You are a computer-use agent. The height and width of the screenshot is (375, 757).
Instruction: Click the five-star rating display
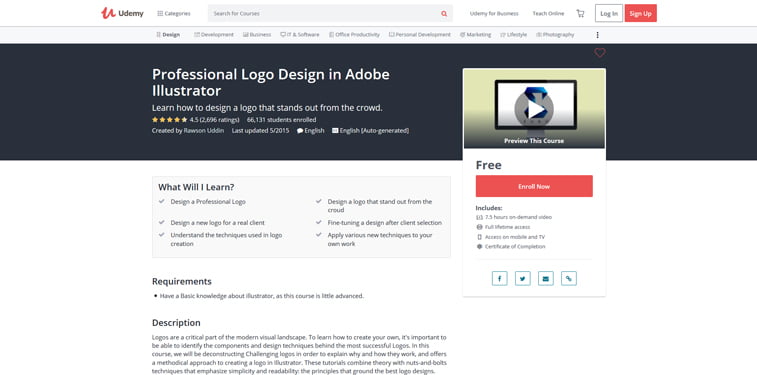pyautogui.click(x=169, y=120)
